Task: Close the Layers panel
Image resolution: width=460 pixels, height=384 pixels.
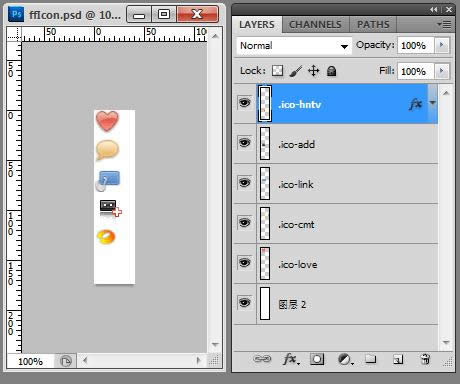Action: (449, 10)
